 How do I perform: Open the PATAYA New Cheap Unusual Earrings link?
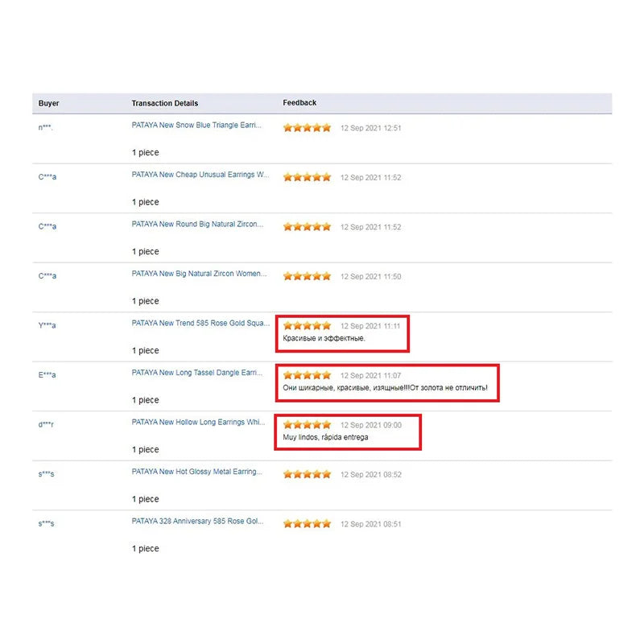200,175
